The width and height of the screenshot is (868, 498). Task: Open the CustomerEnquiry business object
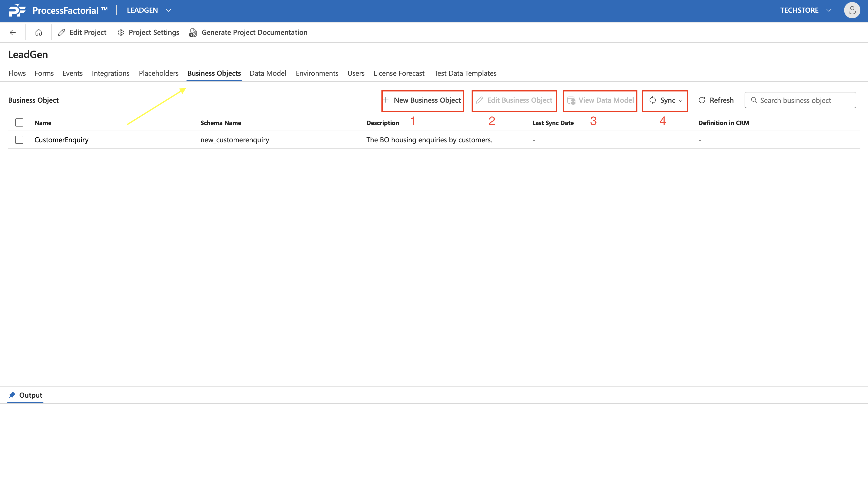(61, 140)
